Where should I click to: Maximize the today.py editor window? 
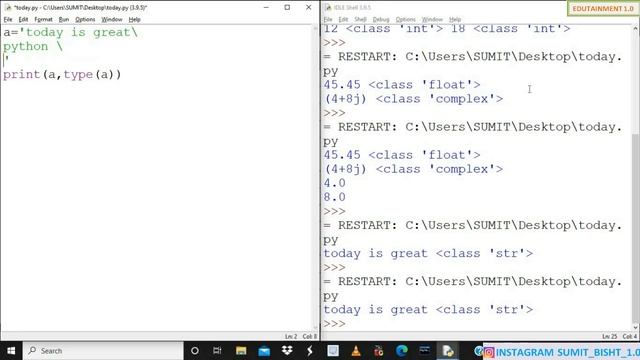tap(287, 7)
